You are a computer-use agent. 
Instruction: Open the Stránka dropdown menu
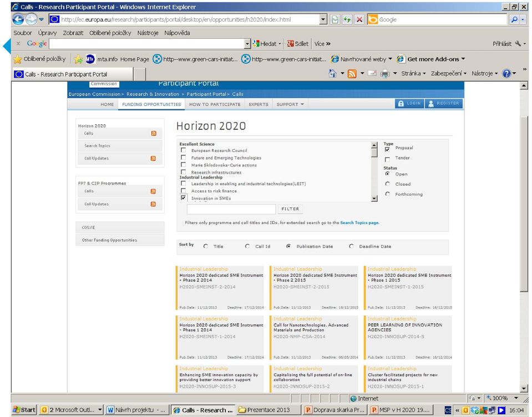click(413, 73)
